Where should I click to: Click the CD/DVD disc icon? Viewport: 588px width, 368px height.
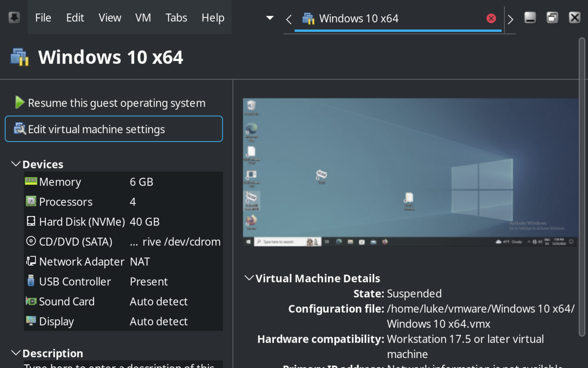click(x=31, y=241)
